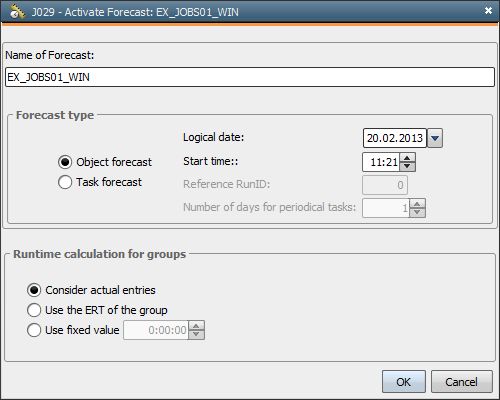Decrease Start time with down arrow
Viewport: 500px width, 400px height.
pyautogui.click(x=407, y=166)
